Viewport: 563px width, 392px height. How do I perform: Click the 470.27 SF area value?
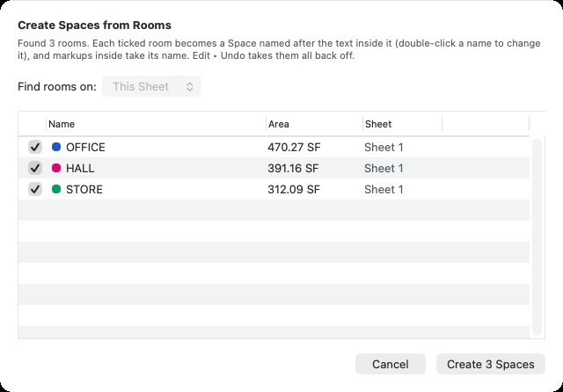[x=294, y=148]
